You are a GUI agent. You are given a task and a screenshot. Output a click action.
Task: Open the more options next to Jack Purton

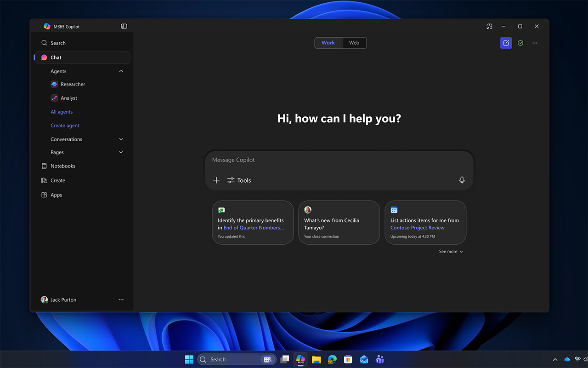[x=121, y=299]
